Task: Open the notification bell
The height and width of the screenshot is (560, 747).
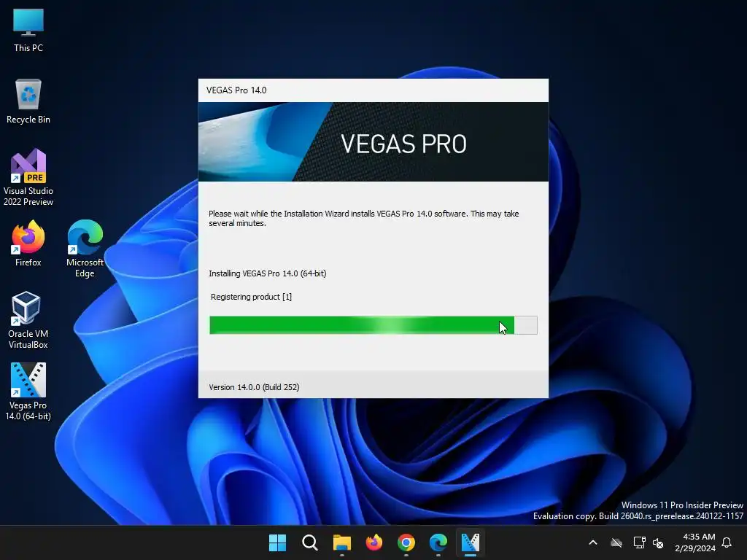Action: pyautogui.click(x=727, y=542)
